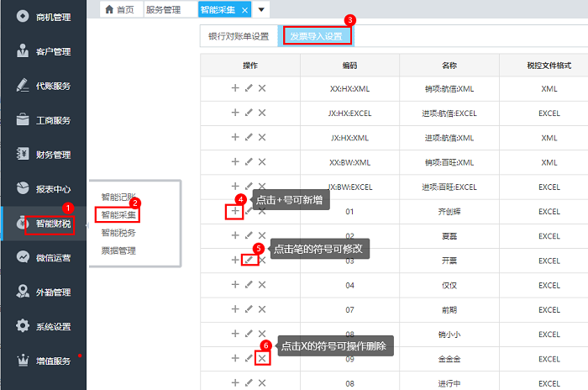
Task: Choose 智能采集 from the submenu
Action: [x=118, y=215]
